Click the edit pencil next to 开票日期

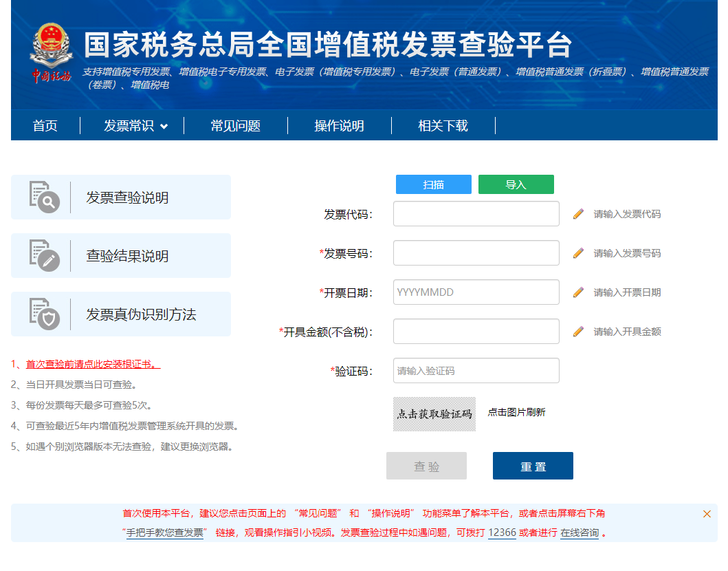[x=577, y=292]
